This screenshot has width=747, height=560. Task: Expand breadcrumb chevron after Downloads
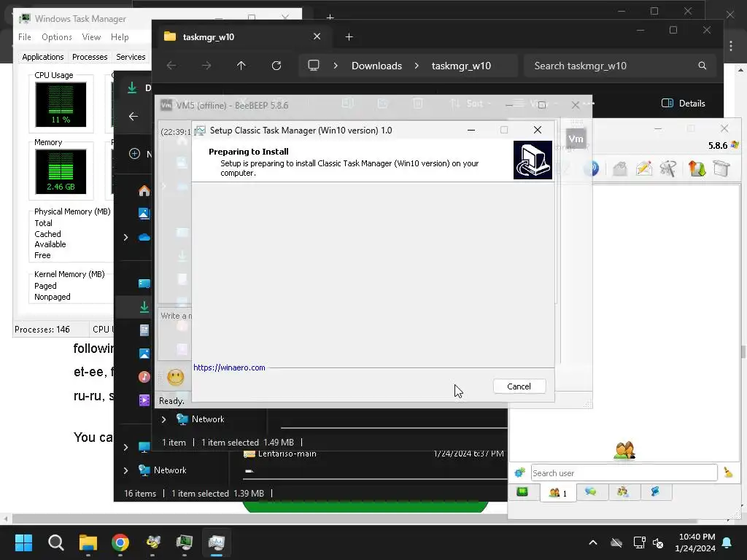pos(417,66)
